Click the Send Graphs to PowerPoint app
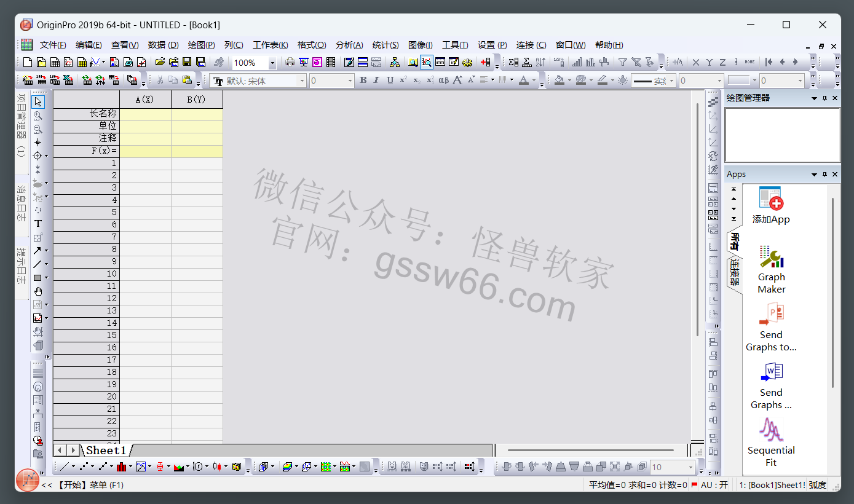Screen dimensions: 854x504 (771, 328)
